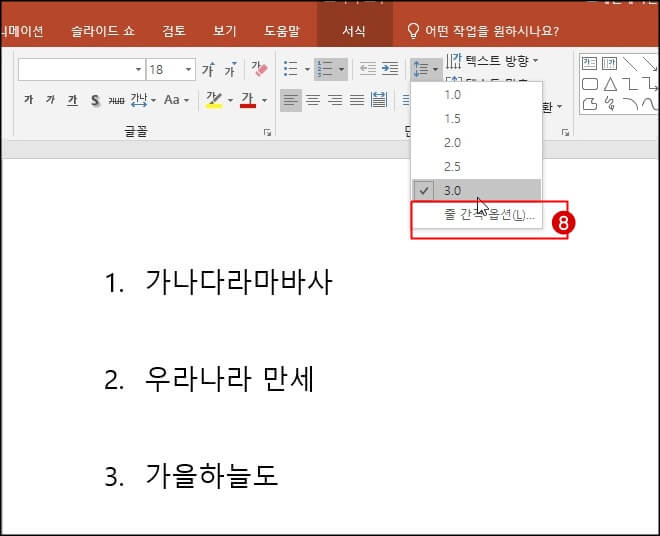Click the slide text 가나다라마바사
Image resolution: width=660 pixels, height=536 pixels.
(239, 282)
